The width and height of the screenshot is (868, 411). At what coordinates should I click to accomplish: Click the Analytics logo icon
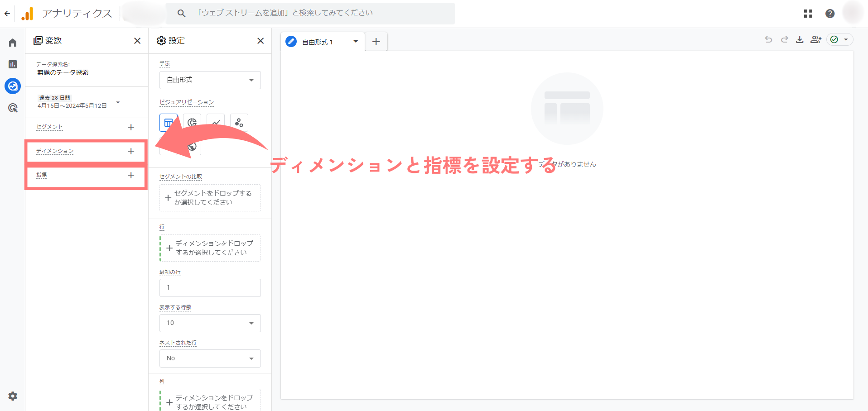(27, 14)
